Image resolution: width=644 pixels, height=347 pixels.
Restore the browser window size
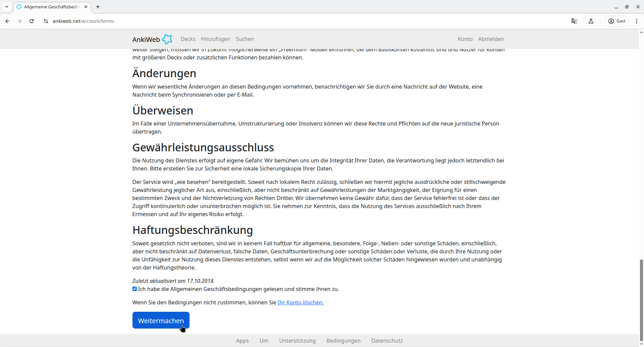click(627, 7)
